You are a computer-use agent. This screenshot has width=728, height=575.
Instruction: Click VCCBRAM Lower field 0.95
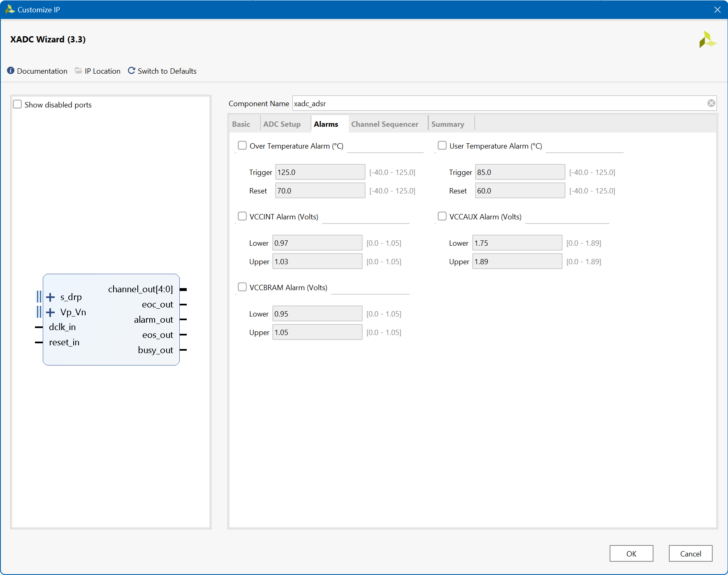317,314
